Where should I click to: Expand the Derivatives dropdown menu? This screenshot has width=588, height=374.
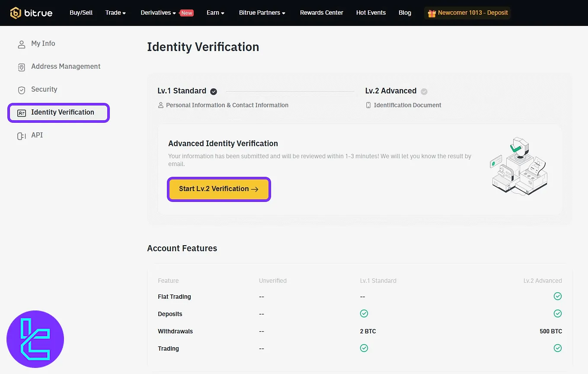tap(158, 13)
